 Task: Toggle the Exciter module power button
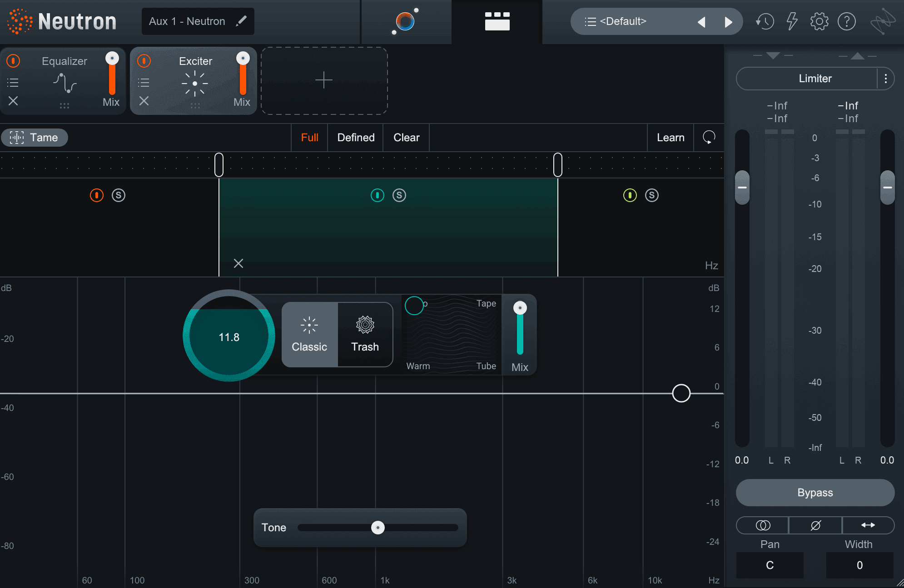(x=144, y=60)
